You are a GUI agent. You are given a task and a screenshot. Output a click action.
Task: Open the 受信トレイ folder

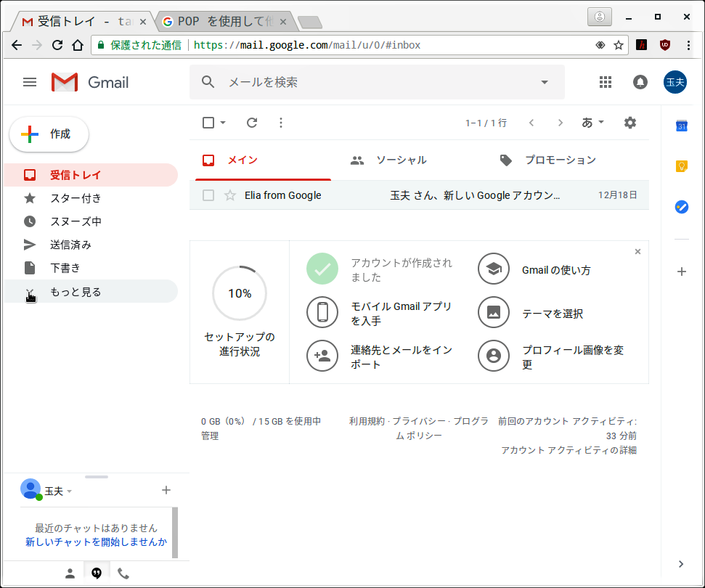91,175
